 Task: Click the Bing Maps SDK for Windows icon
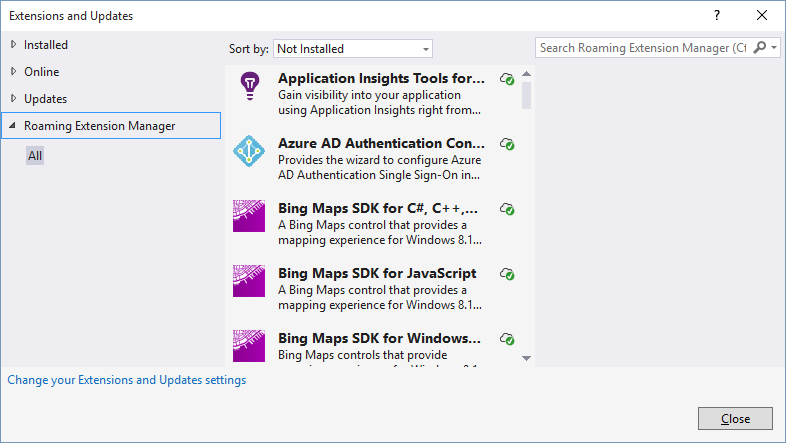click(248, 345)
